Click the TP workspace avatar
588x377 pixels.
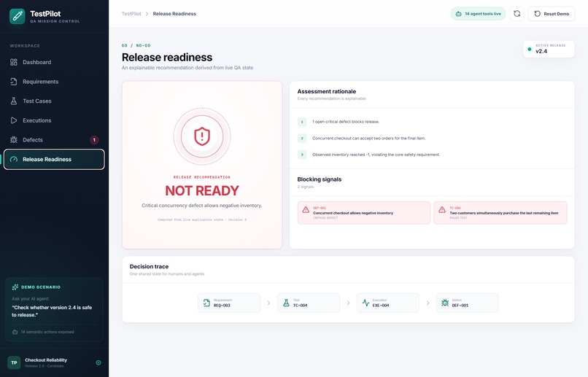pyautogui.click(x=14, y=362)
